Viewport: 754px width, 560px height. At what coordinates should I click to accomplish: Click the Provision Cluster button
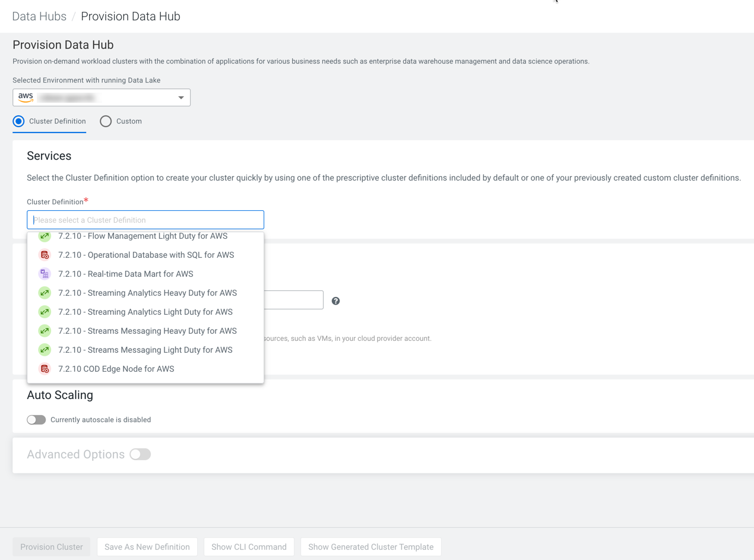click(x=52, y=547)
